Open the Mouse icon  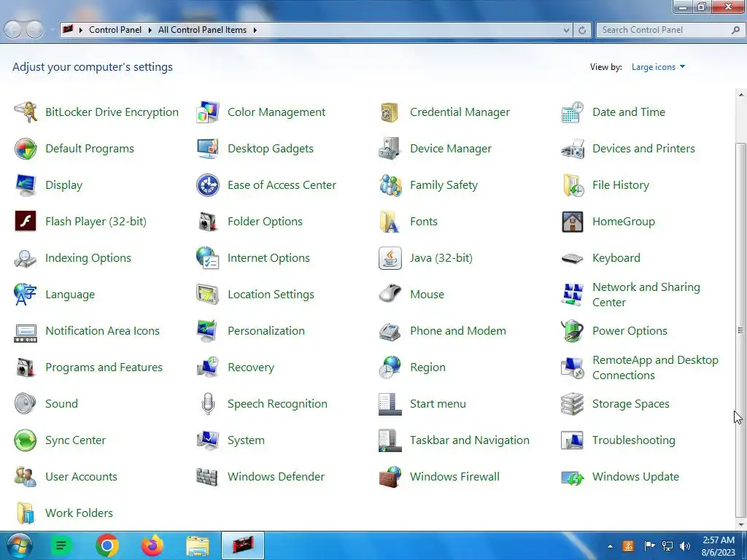390,295
